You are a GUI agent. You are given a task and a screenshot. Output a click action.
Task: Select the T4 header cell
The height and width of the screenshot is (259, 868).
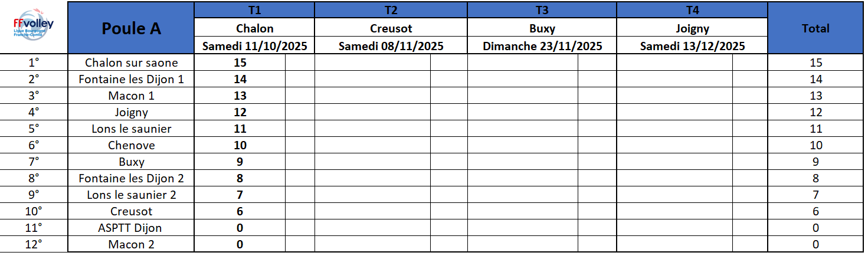click(692, 10)
